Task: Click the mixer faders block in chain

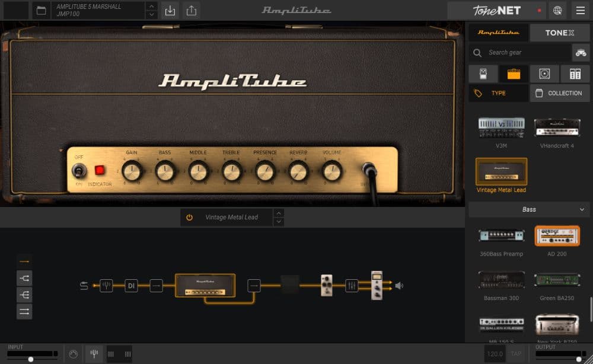Action: (x=352, y=285)
